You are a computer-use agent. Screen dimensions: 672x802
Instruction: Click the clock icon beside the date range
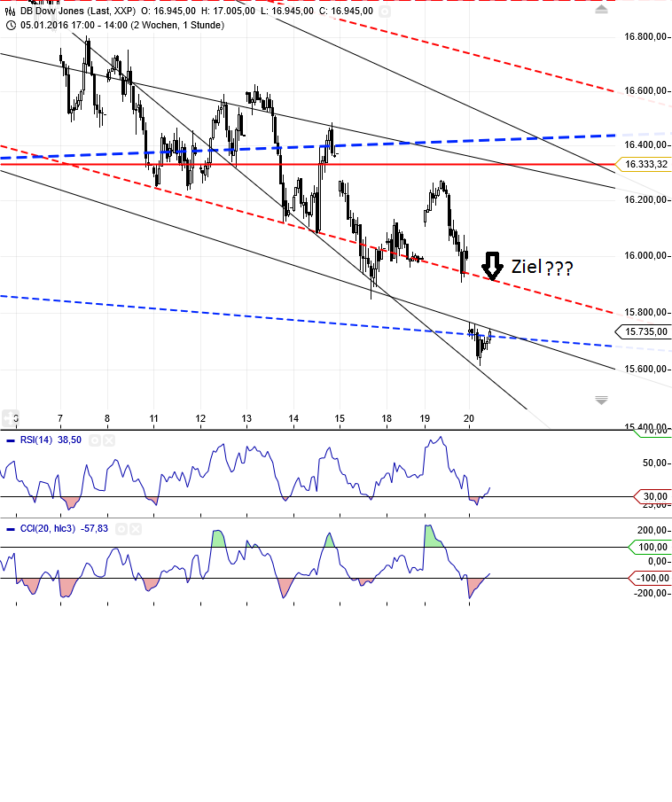click(10, 25)
